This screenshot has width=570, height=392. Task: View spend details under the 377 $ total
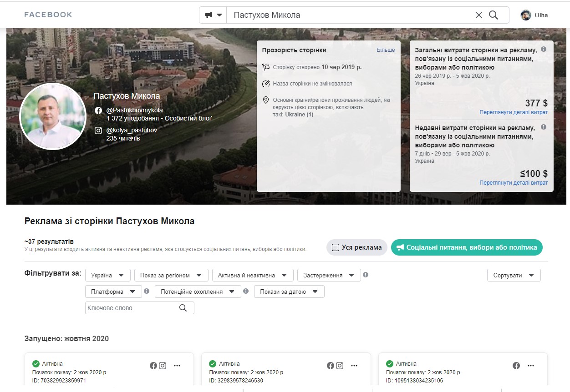pyautogui.click(x=514, y=112)
